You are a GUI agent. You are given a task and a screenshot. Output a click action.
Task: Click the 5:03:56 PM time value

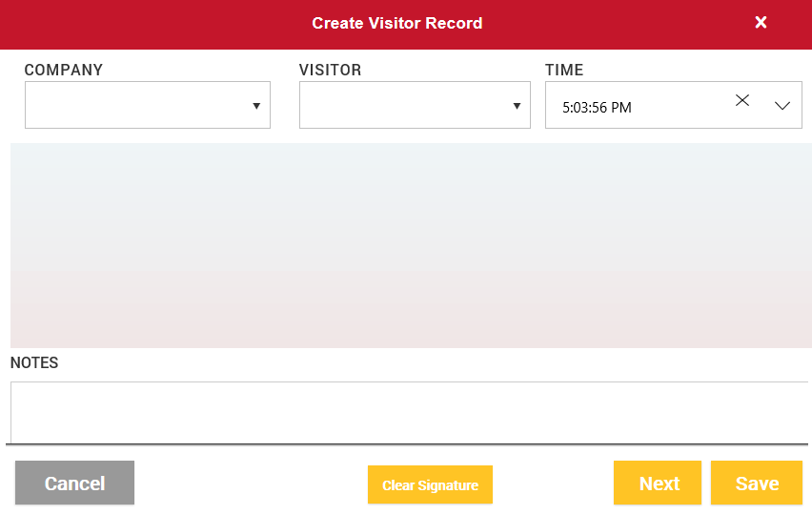(x=598, y=108)
